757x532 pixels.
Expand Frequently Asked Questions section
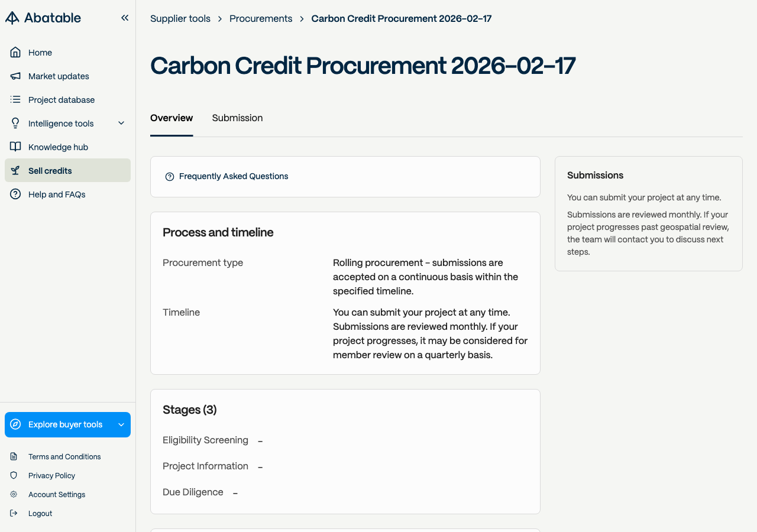click(345, 176)
